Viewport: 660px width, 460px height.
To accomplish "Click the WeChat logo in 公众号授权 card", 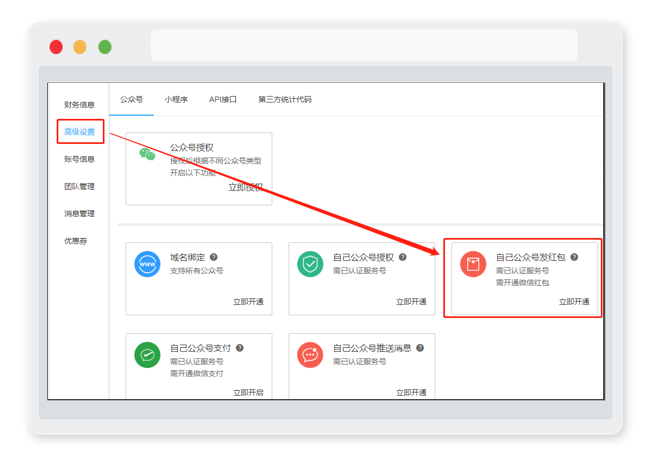I will (x=147, y=154).
